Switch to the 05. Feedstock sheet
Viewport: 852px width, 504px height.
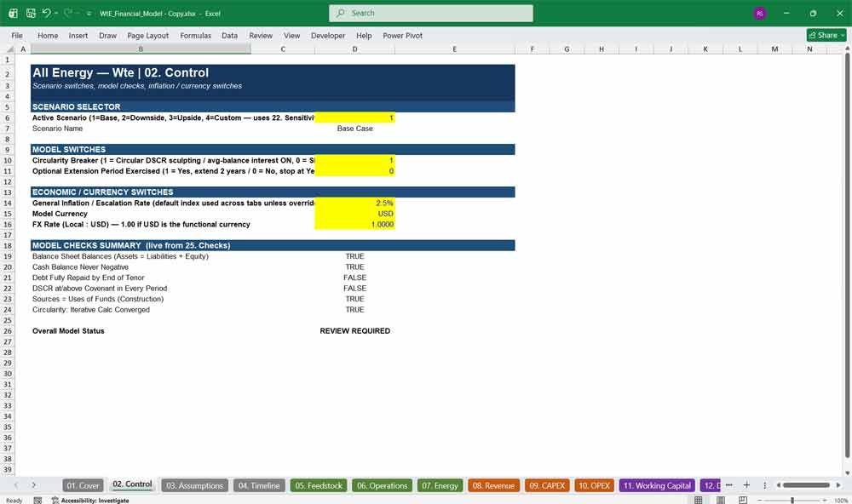(x=319, y=485)
